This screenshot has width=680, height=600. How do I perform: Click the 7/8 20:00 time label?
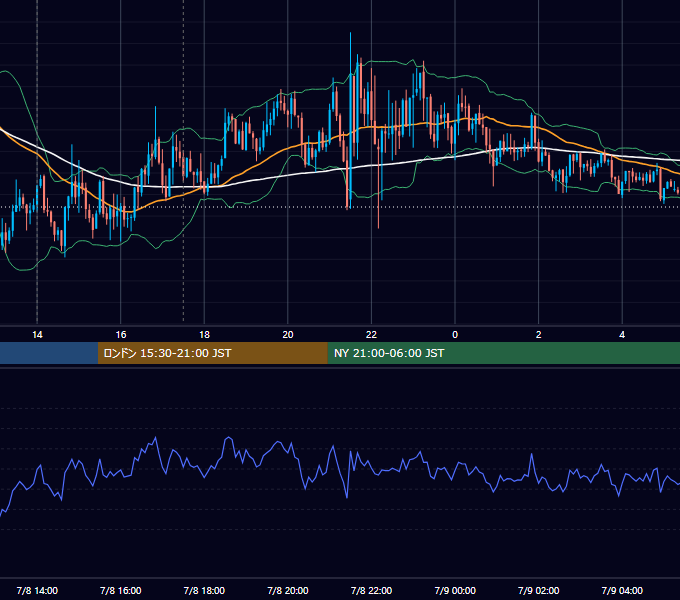point(288,590)
